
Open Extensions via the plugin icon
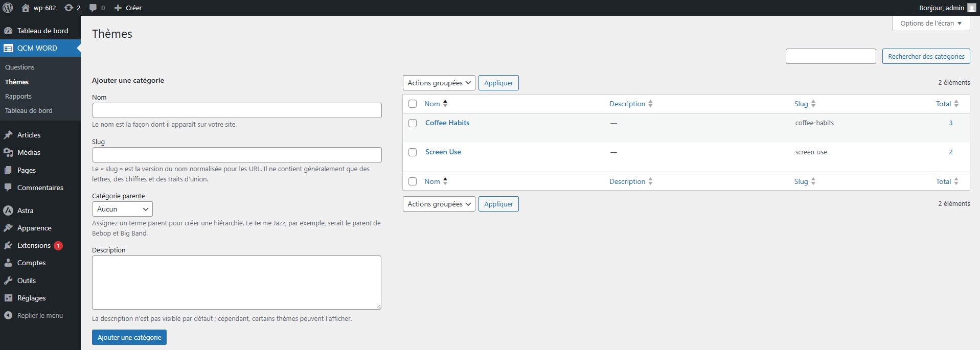(x=8, y=246)
